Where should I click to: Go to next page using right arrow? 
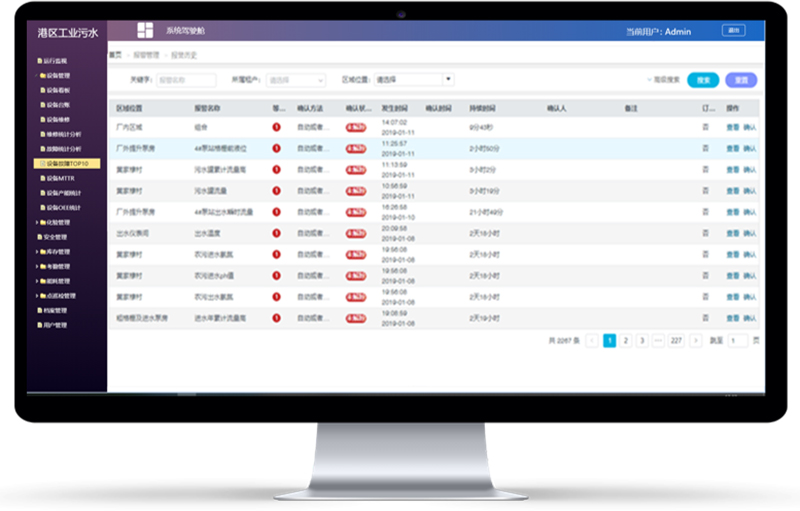[696, 340]
